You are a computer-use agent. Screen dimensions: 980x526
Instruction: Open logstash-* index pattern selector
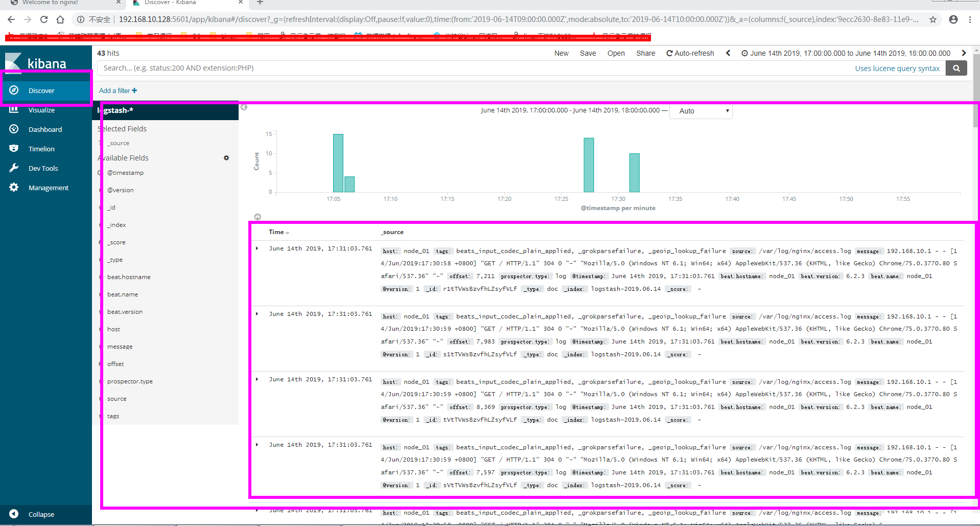pyautogui.click(x=165, y=110)
